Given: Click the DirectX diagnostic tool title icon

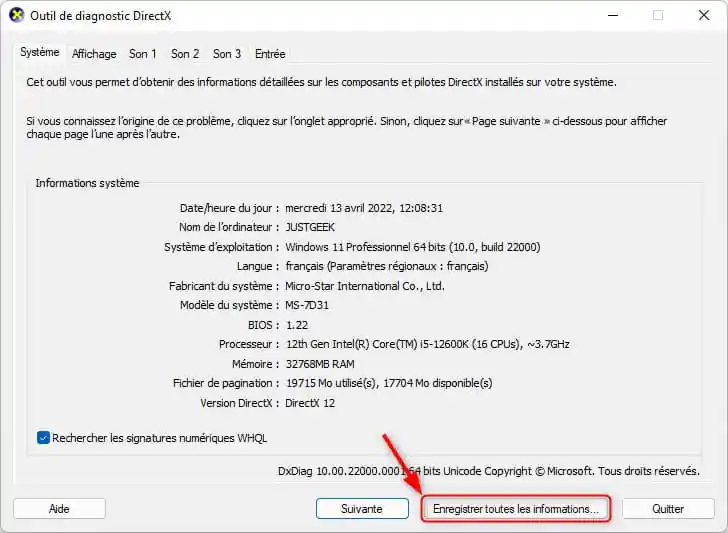Looking at the screenshot, I should [17, 15].
